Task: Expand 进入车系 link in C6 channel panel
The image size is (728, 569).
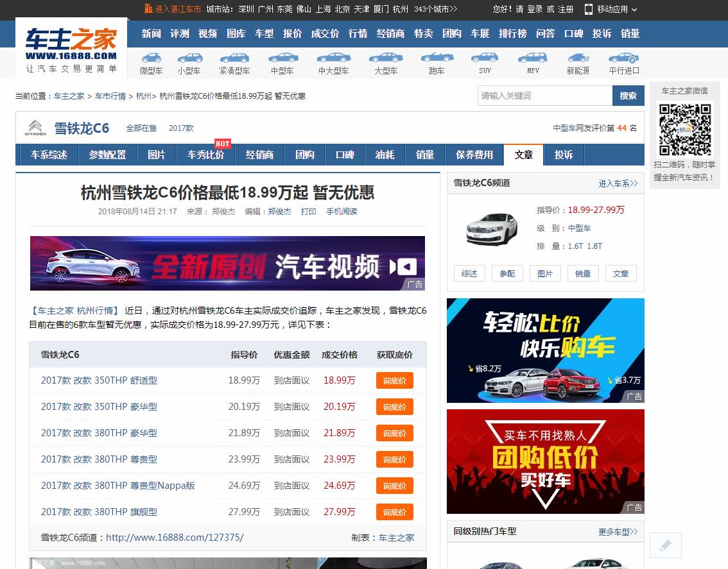Action: pos(618,183)
